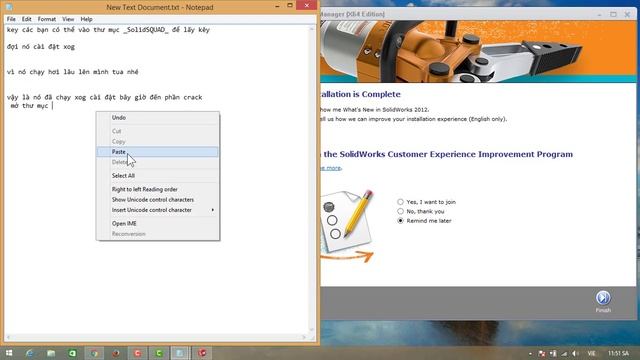Viewport: 640px width, 360px height.
Task: Open the Windows Start button
Action: [x=9, y=353]
